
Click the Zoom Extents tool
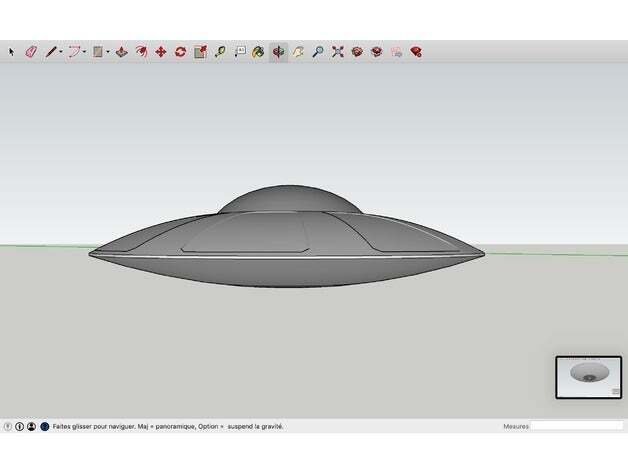[x=337, y=51]
